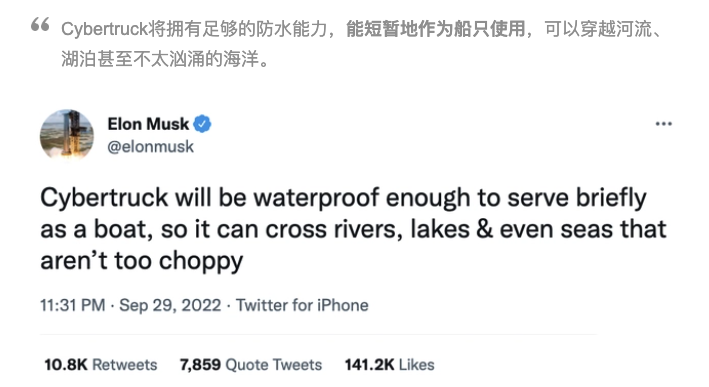
Task: Click the second Chinese line 湖泊甚至不太汹涌的海洋
Action: 165,59
